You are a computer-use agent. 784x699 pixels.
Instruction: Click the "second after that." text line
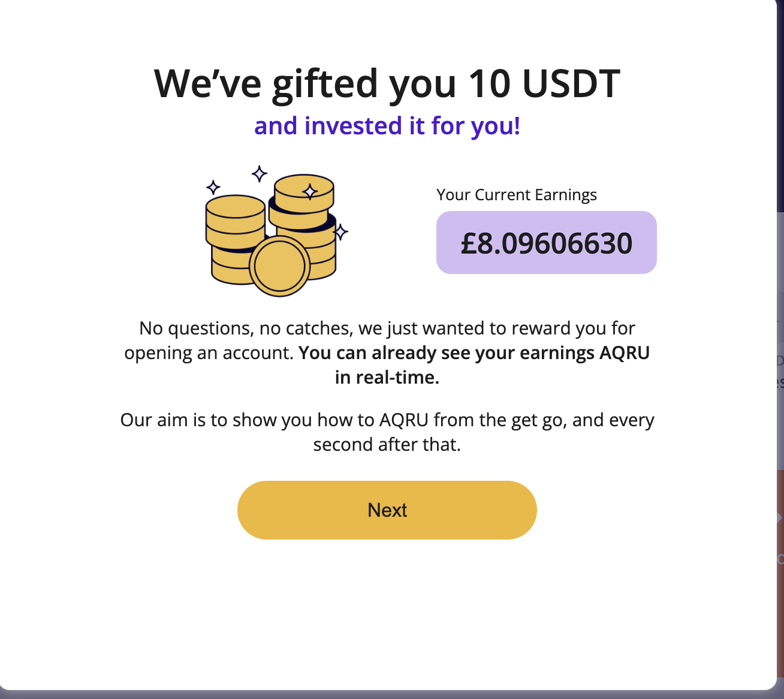point(387,445)
